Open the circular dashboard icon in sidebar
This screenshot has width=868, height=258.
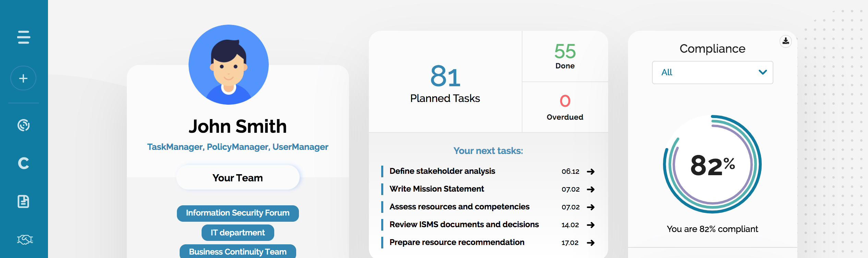pyautogui.click(x=24, y=125)
